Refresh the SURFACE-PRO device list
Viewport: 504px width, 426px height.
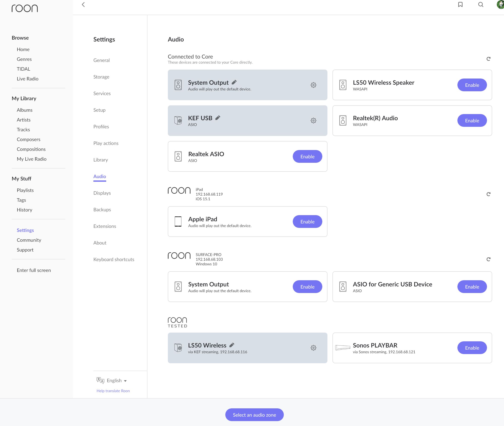click(x=488, y=259)
